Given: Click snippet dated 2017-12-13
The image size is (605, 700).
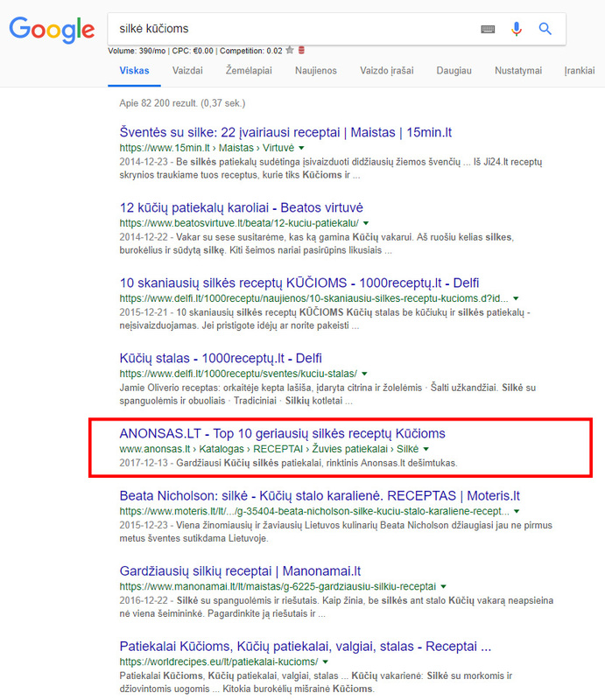Looking at the screenshot, I should (x=288, y=463).
